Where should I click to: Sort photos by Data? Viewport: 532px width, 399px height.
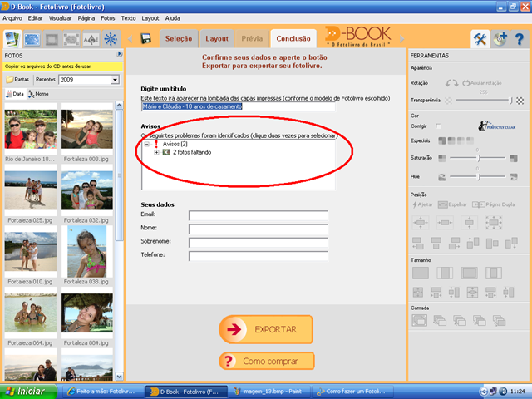click(15, 94)
